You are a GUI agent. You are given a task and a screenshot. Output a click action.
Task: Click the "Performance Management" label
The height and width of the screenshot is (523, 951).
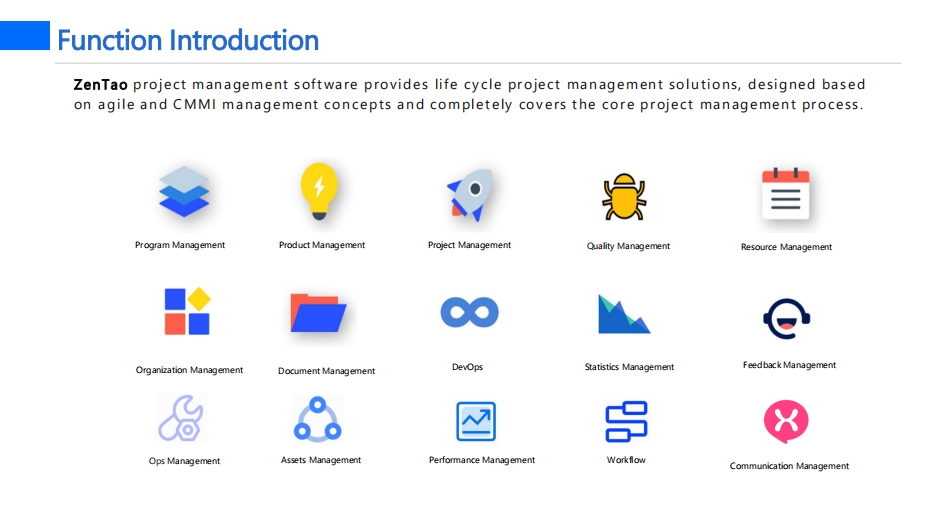(x=482, y=460)
